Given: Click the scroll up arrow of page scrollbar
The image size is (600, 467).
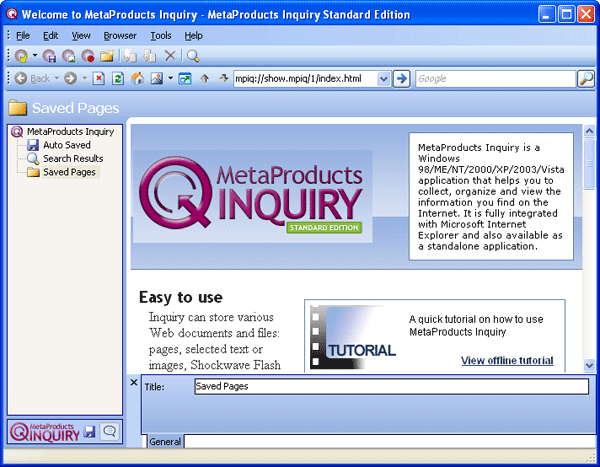Looking at the screenshot, I should pyautogui.click(x=589, y=131).
